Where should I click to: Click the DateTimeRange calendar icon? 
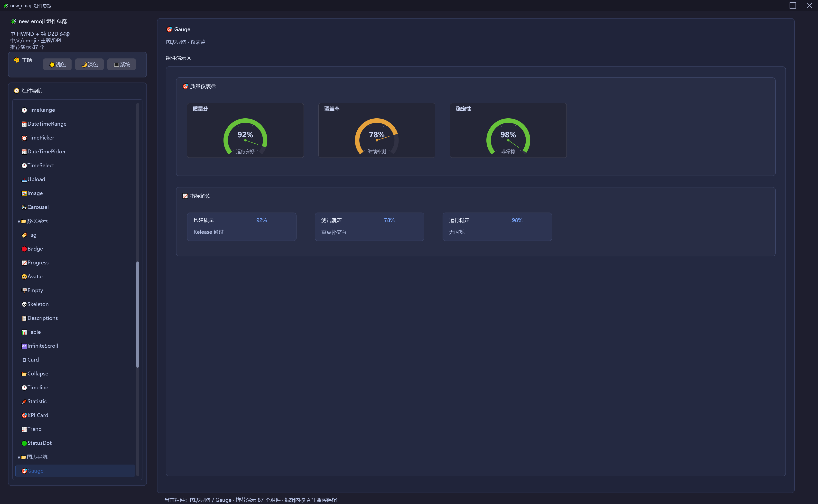[24, 124]
